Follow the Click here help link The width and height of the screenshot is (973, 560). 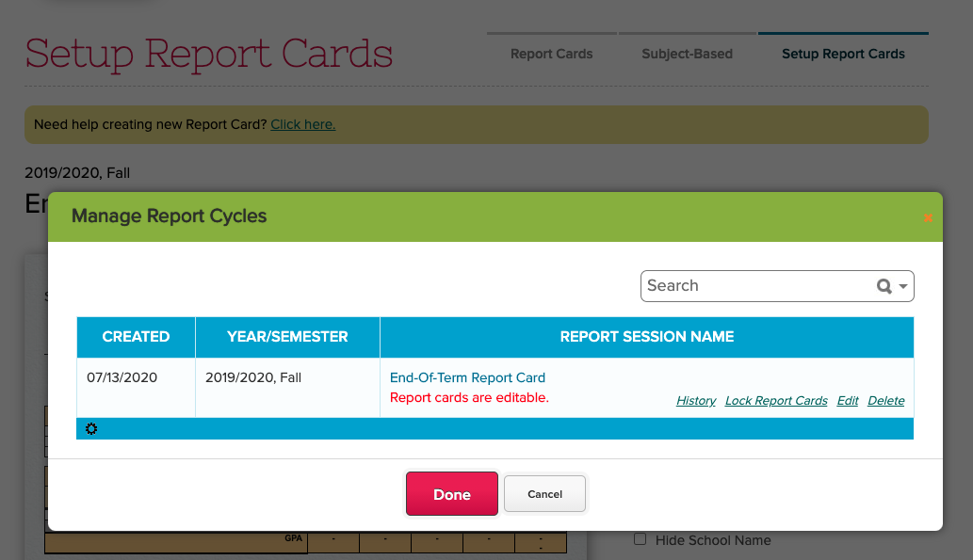[x=302, y=124]
